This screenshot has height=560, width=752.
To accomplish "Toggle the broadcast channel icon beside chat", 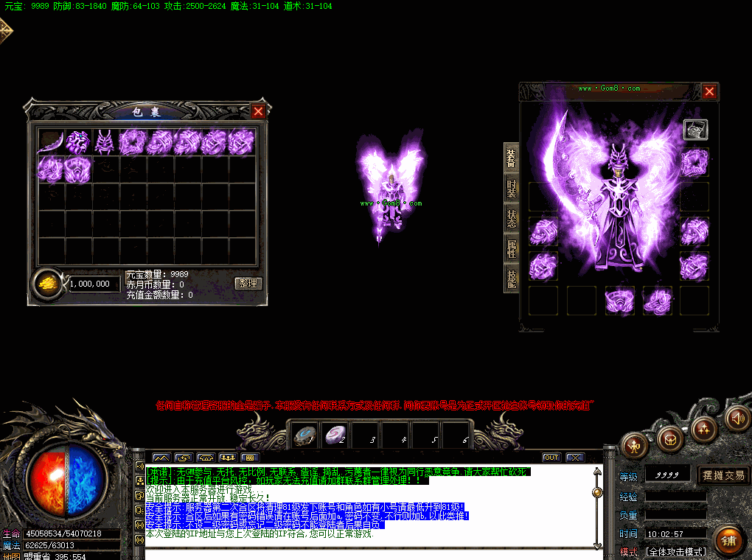I will (139, 466).
